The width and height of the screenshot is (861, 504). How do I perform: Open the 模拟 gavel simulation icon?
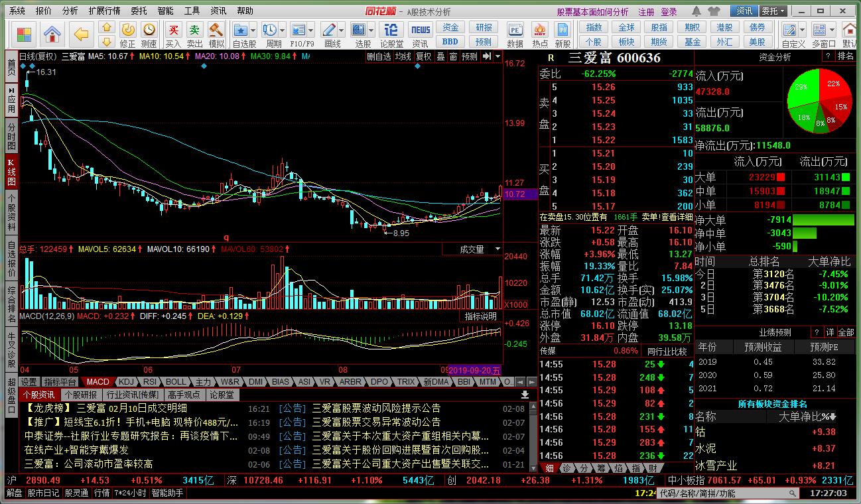point(216,30)
